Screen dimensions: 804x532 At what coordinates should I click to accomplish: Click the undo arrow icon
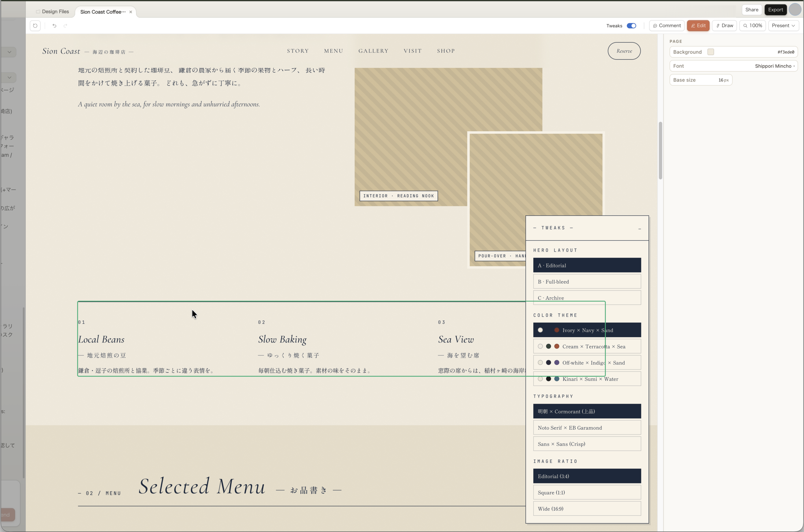pos(54,26)
